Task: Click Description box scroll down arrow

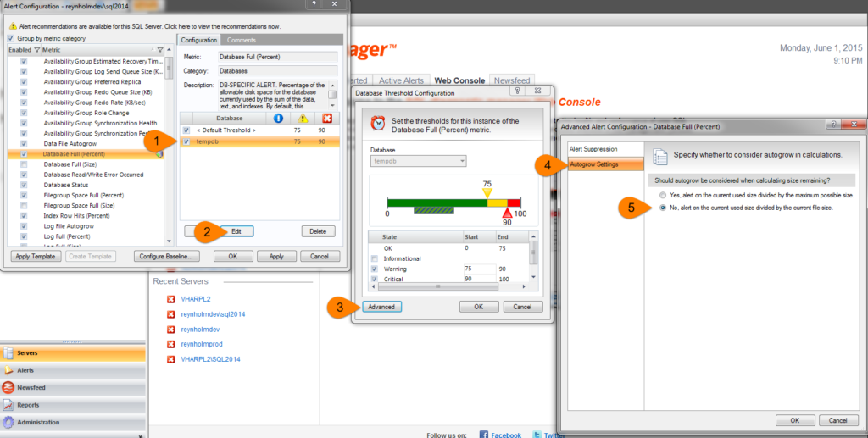Action: pos(332,104)
